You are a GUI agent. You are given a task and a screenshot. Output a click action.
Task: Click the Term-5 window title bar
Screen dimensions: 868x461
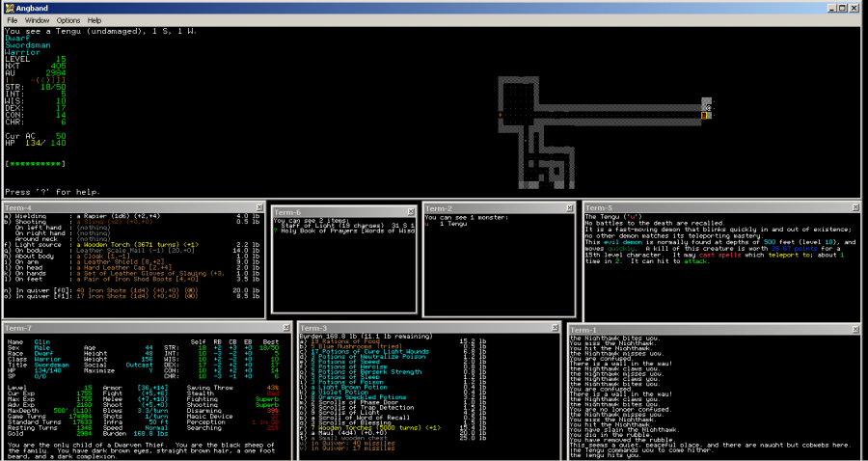719,207
